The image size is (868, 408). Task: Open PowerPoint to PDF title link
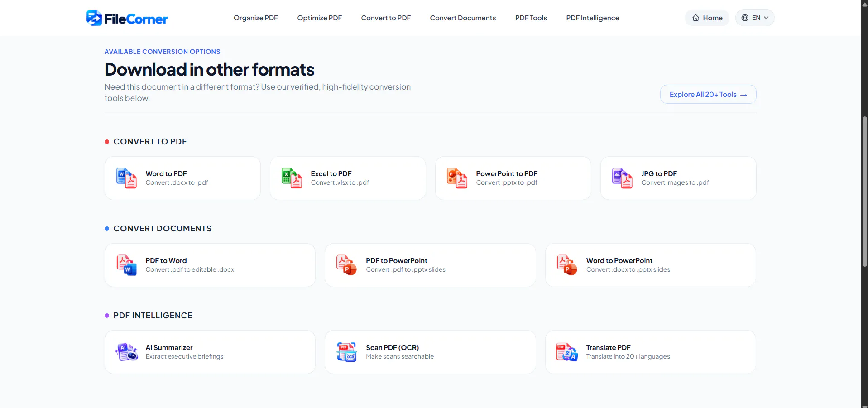point(507,173)
